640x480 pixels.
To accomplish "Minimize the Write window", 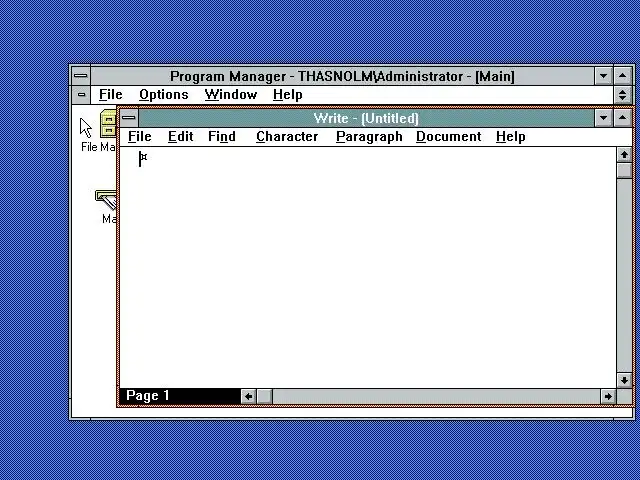I will [603, 118].
